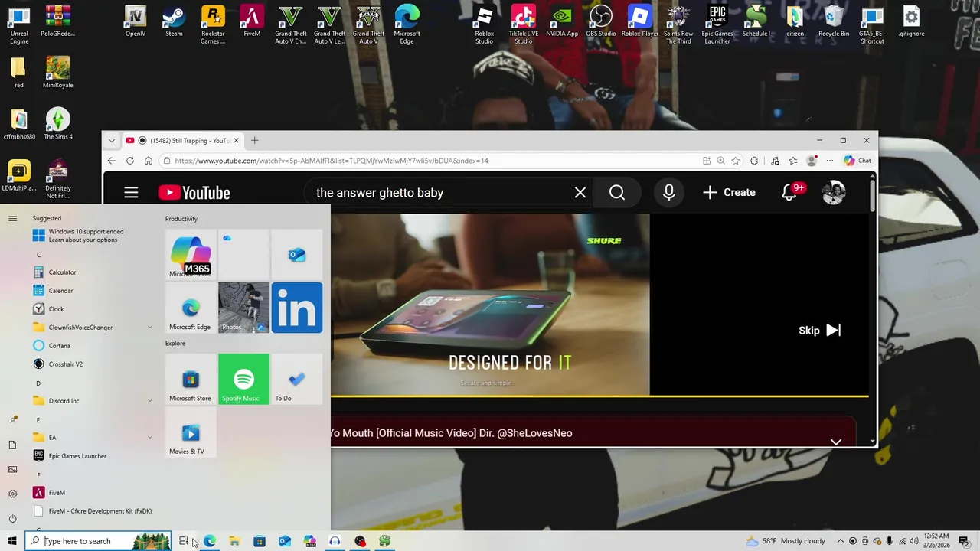This screenshot has width=980, height=551.
Task: Click the YouTube search magnifier button
Action: (x=617, y=193)
